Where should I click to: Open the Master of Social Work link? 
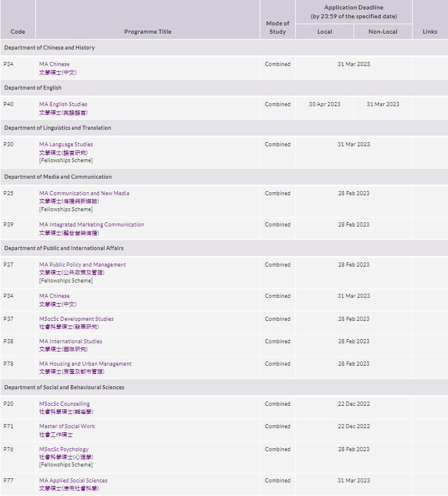coord(67,426)
